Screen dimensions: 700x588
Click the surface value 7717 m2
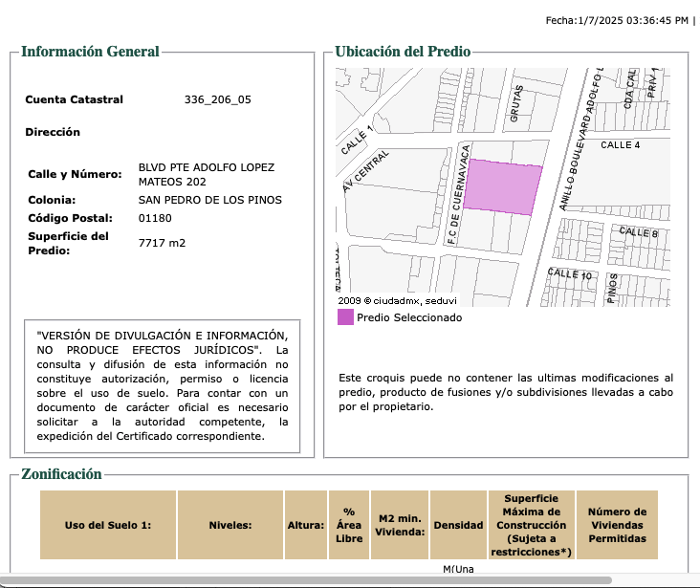click(162, 243)
